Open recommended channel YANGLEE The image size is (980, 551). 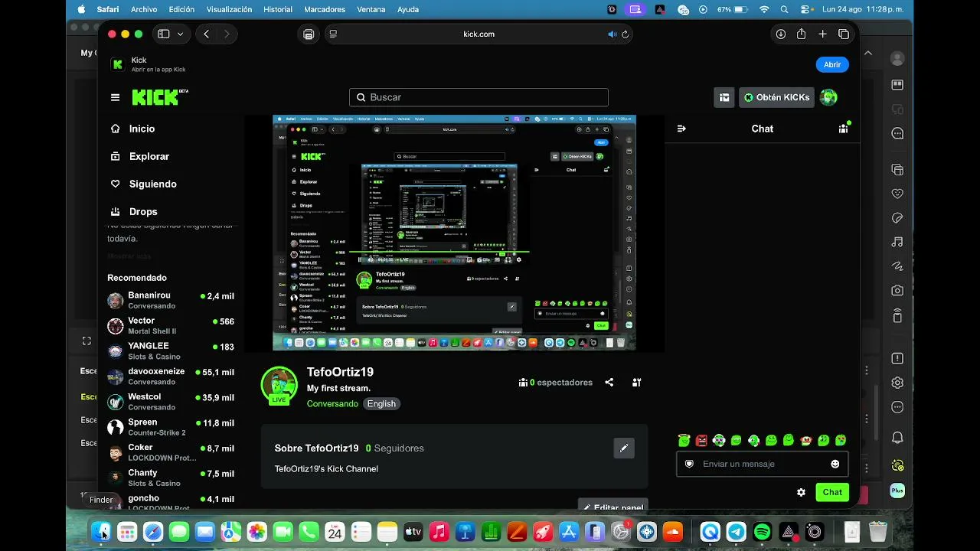pyautogui.click(x=171, y=350)
